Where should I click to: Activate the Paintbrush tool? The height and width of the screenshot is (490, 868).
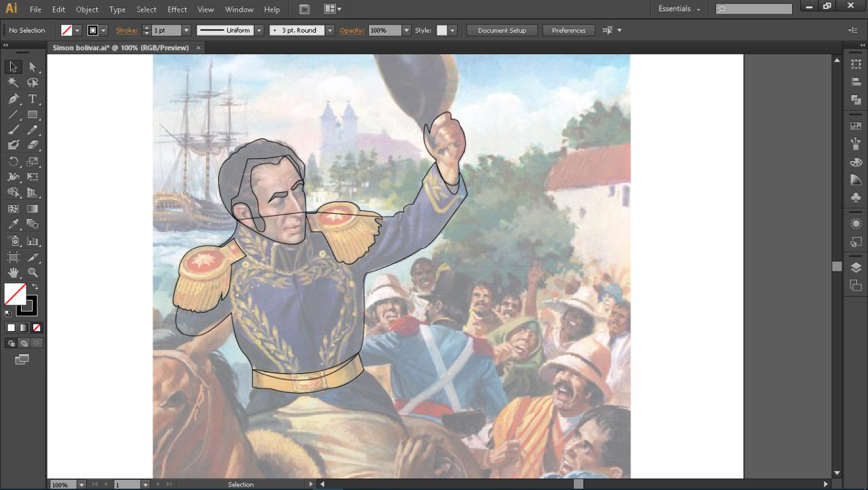pyautogui.click(x=13, y=130)
